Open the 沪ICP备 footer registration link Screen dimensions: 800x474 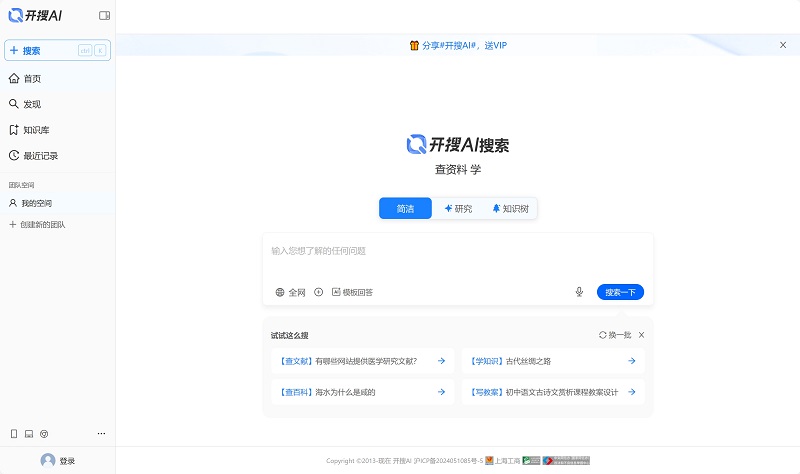pos(448,461)
